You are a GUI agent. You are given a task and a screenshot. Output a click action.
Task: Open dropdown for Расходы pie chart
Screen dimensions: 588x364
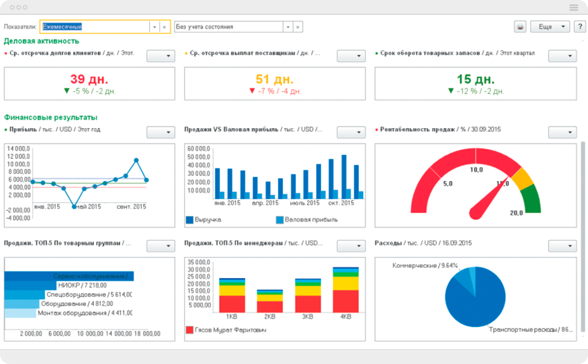(562, 246)
